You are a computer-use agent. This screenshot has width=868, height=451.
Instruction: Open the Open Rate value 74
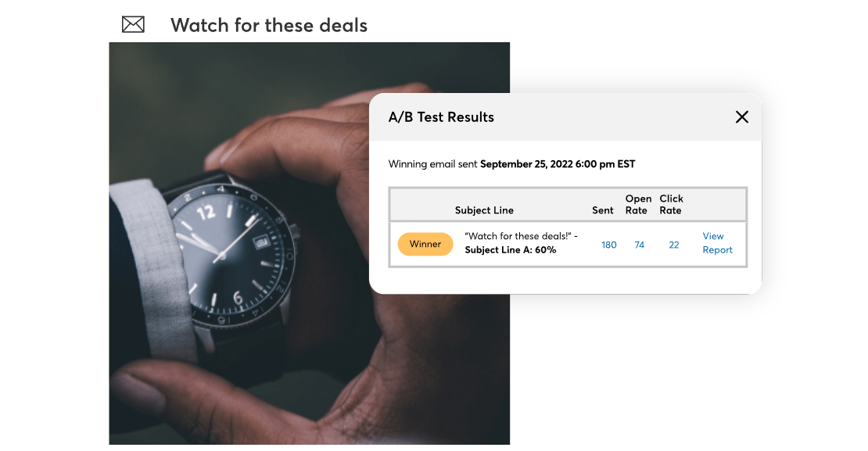pyautogui.click(x=640, y=245)
